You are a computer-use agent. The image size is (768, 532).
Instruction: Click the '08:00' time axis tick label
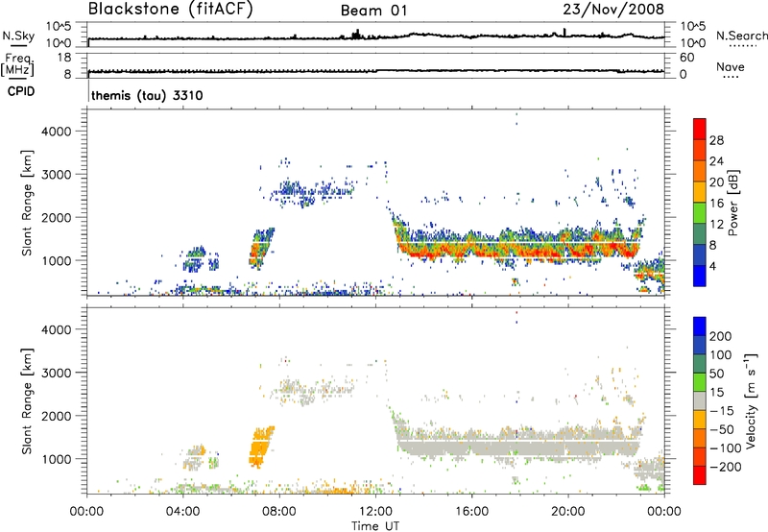click(279, 511)
